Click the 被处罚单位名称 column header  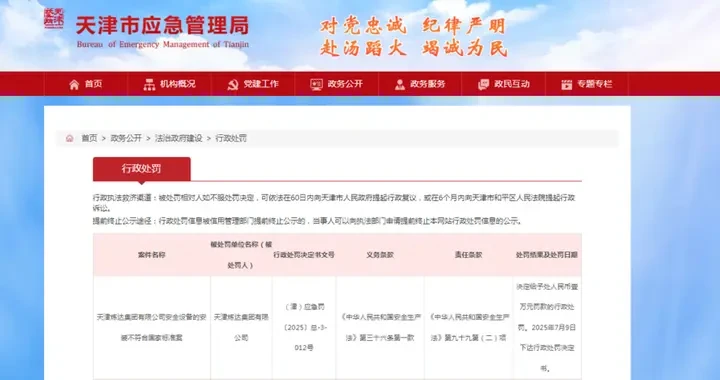click(x=241, y=255)
